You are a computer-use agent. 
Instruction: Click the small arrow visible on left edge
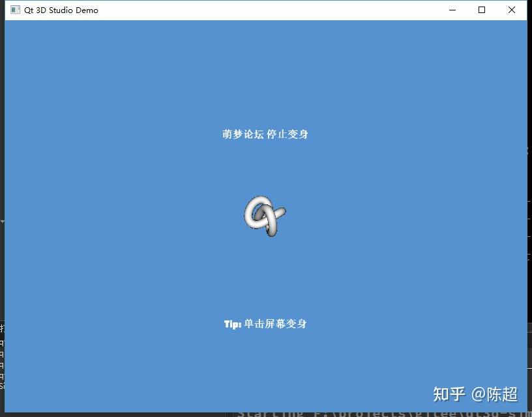[x=3, y=222]
